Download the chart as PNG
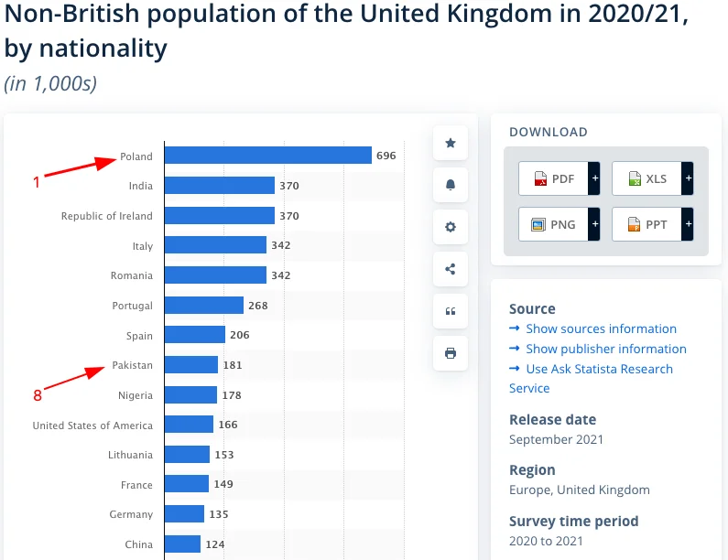 coord(553,224)
